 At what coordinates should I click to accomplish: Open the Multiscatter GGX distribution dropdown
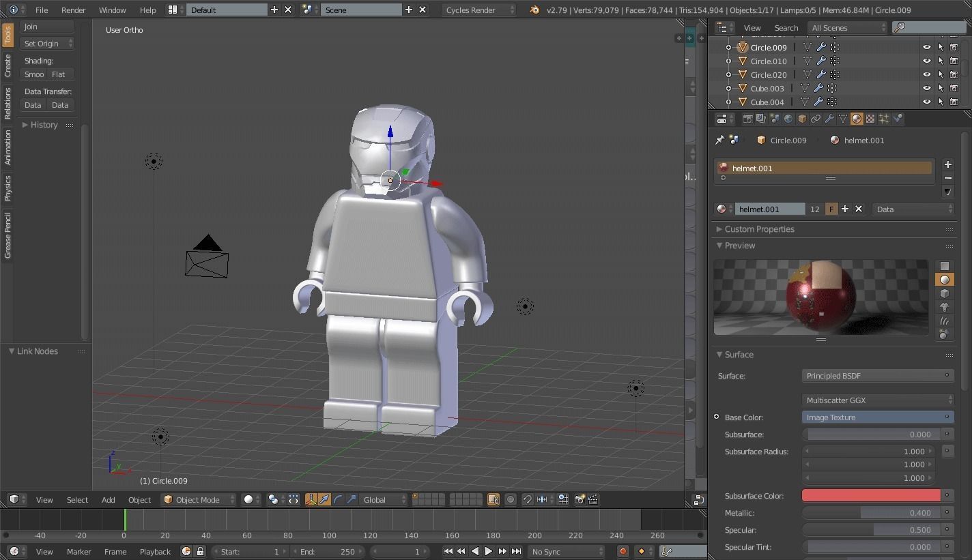coord(877,400)
